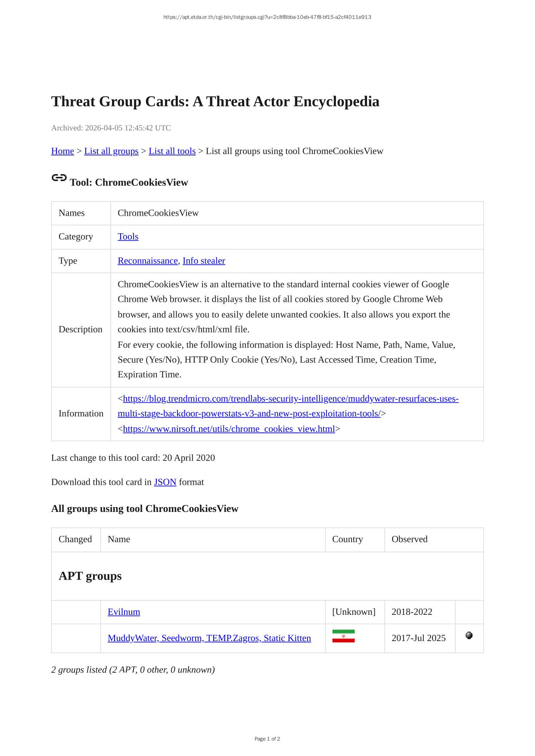Click the Threat Group Cards page title
The image size is (535, 756).
click(x=215, y=102)
